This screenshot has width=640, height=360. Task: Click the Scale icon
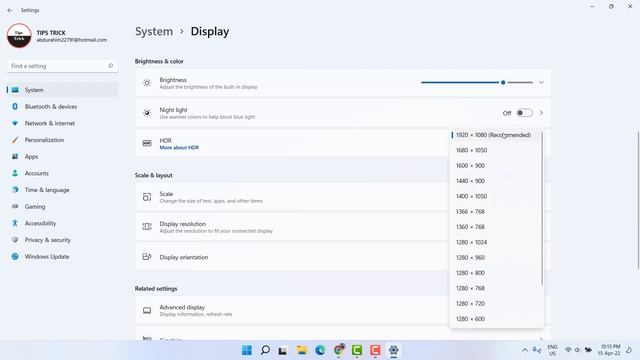point(147,197)
